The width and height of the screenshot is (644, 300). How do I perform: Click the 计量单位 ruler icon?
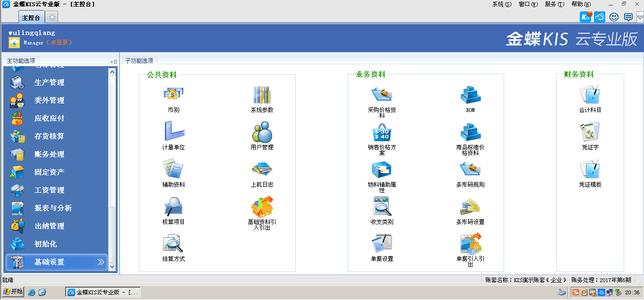pyautogui.click(x=173, y=132)
